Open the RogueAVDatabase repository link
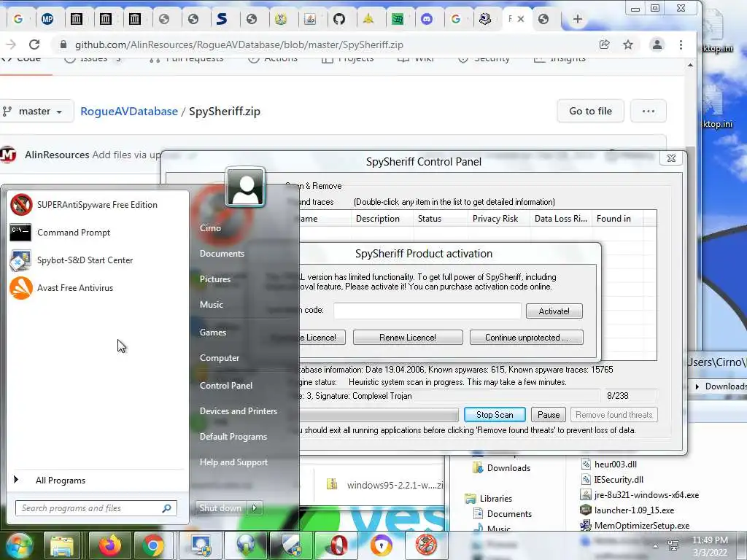Screen dimensions: 747x560 (128, 112)
